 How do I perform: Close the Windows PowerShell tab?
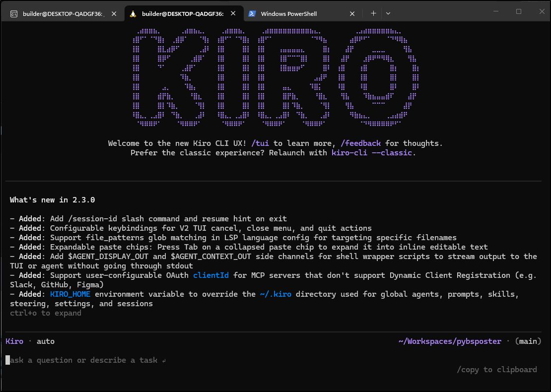352,14
